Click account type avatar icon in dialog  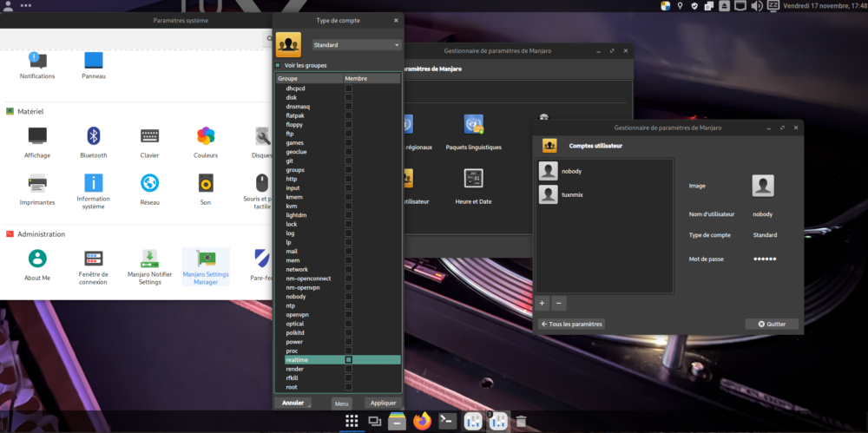[288, 45]
